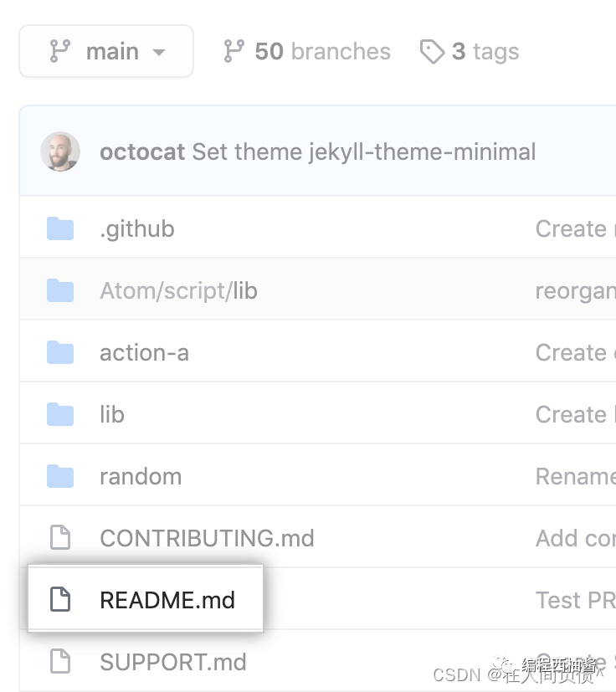Open the CONTRIBUTING.md file
The width and height of the screenshot is (616, 692).
pos(207,538)
